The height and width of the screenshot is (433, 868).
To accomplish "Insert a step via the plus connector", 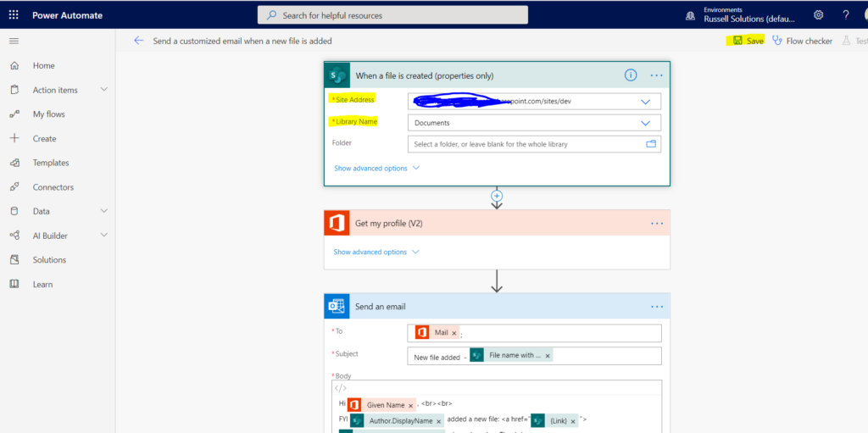I will tap(497, 196).
